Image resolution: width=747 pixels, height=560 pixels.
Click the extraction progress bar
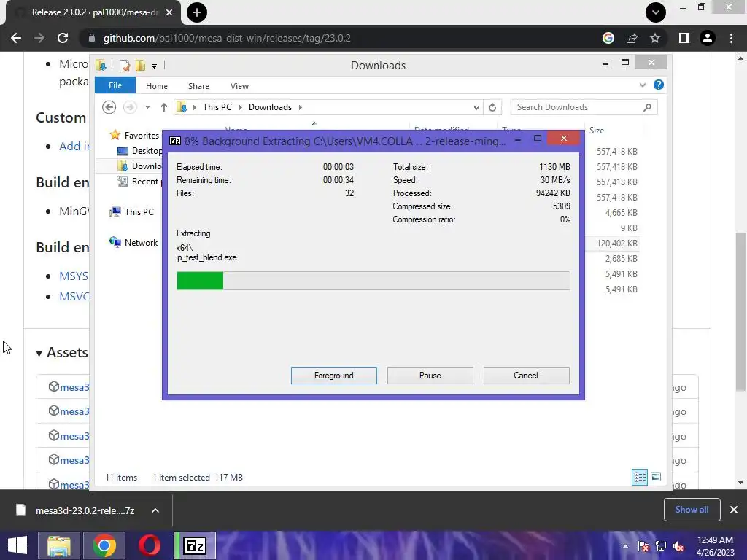pyautogui.click(x=373, y=281)
